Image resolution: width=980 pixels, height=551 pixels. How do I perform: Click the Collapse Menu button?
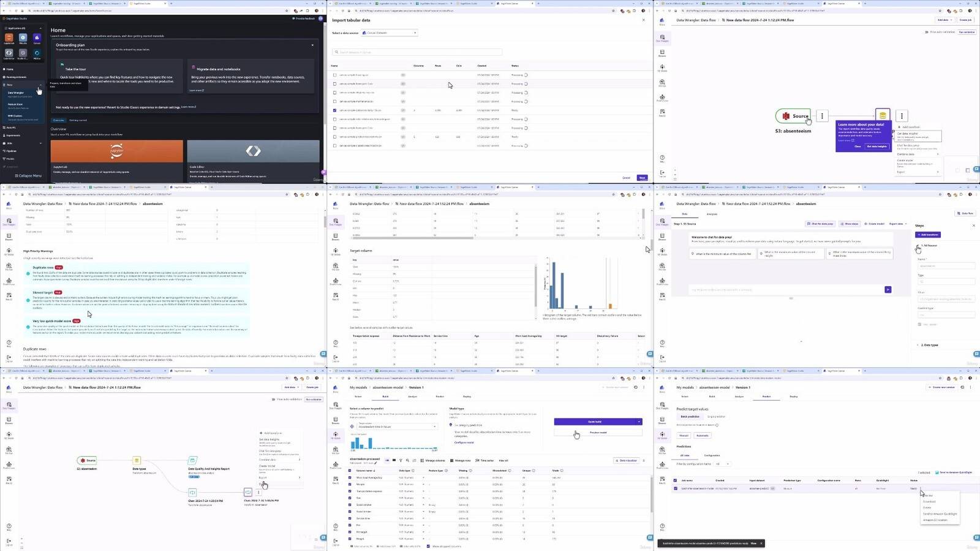(28, 176)
